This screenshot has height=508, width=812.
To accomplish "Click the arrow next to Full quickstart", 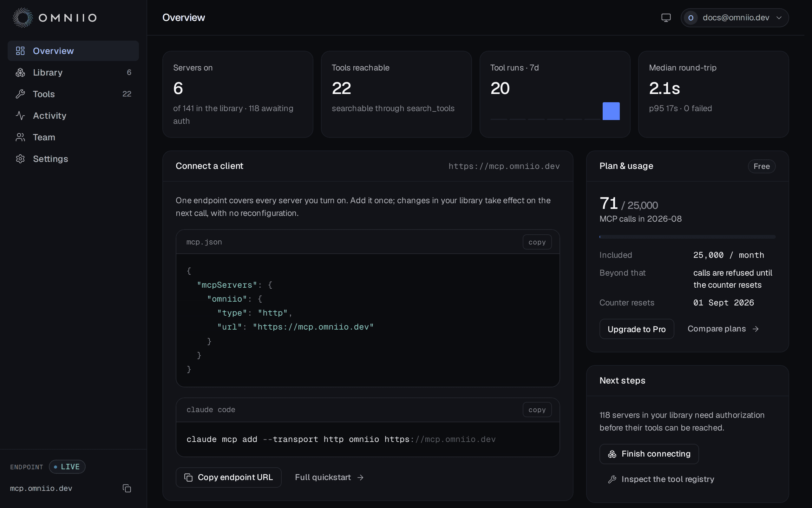I will (360, 478).
